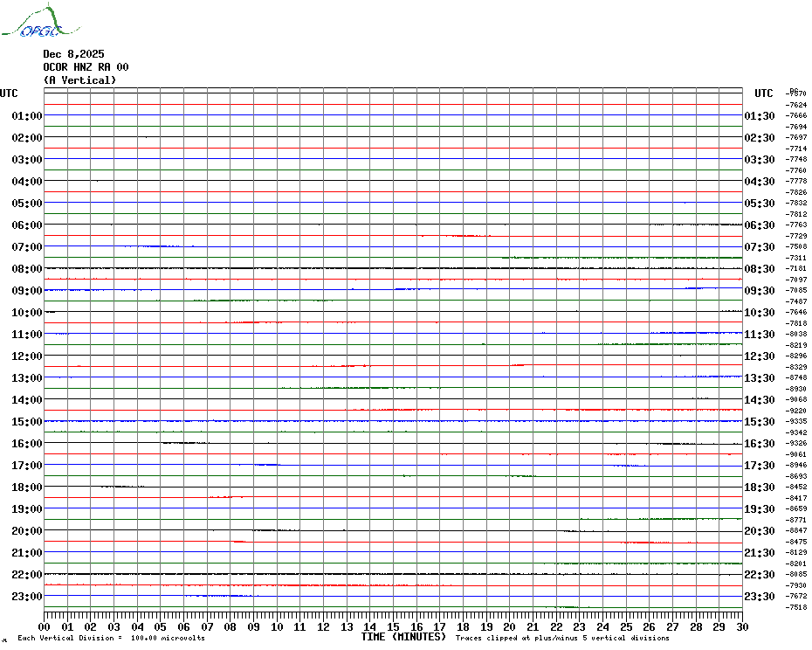This screenshot has height=650, width=812.
Task: Click the 01:00 hour label on left
Action: coord(27,116)
